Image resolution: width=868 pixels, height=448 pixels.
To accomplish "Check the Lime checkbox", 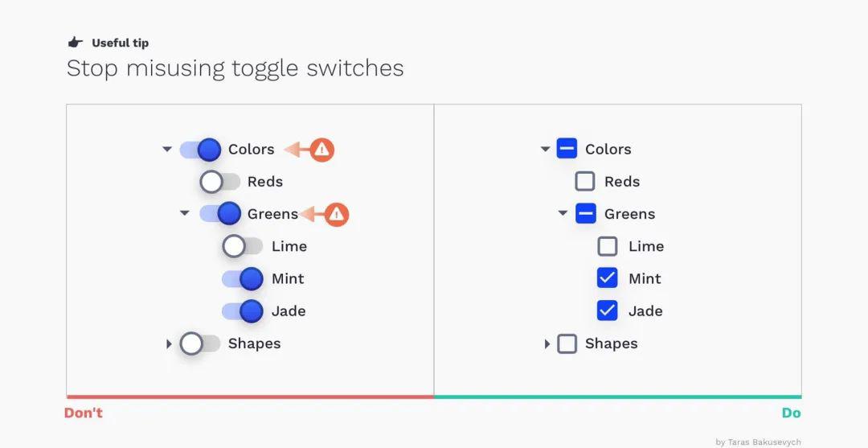I will pos(608,246).
